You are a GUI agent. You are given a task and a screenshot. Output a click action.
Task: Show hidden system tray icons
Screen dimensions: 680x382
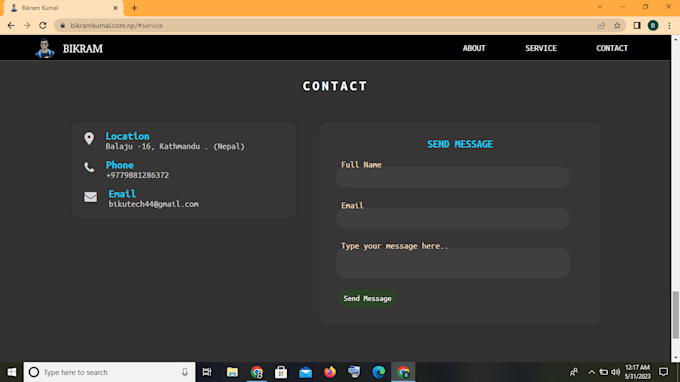point(591,372)
